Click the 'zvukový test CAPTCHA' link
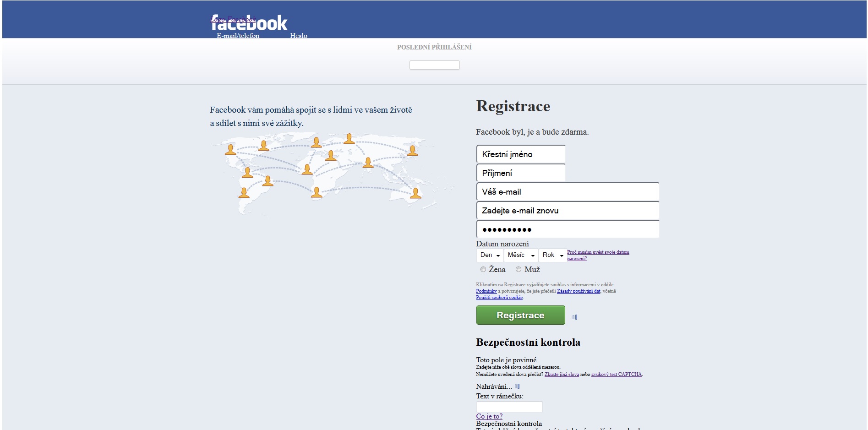Screen dimensions: 868x430 click(617, 374)
